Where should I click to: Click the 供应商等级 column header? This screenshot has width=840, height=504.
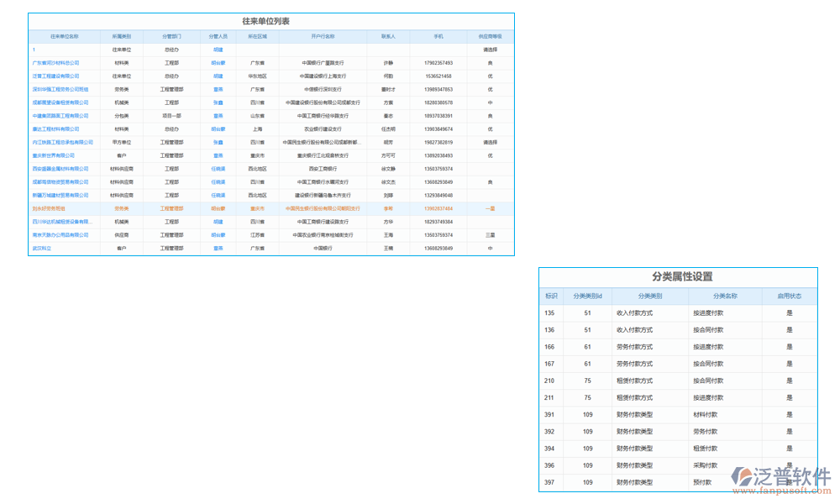click(490, 37)
